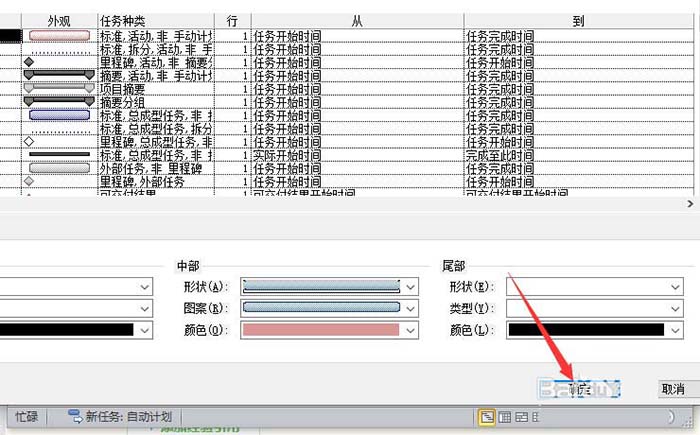Image resolution: width=700 pixels, height=435 pixels.
Task: Select the hollow diamond beside 里程碑, 总成型任务
Action: tap(29, 142)
